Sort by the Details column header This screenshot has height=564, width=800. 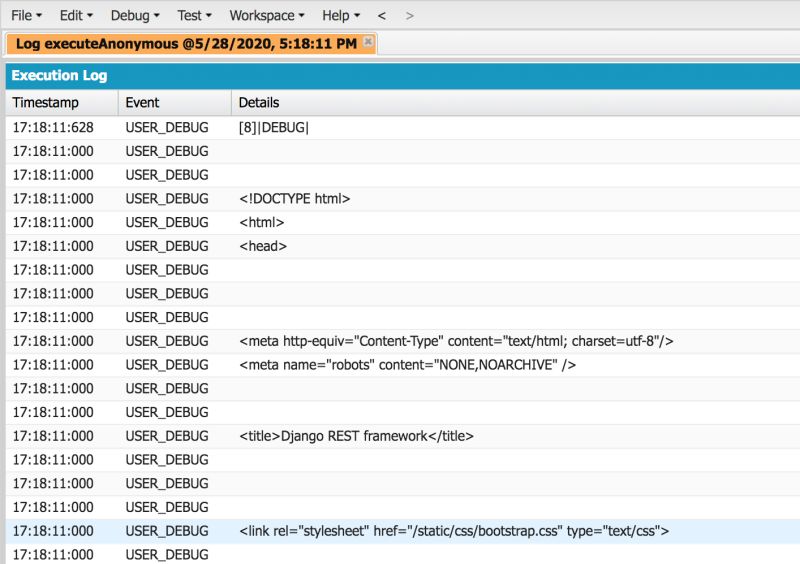pyautogui.click(x=515, y=103)
